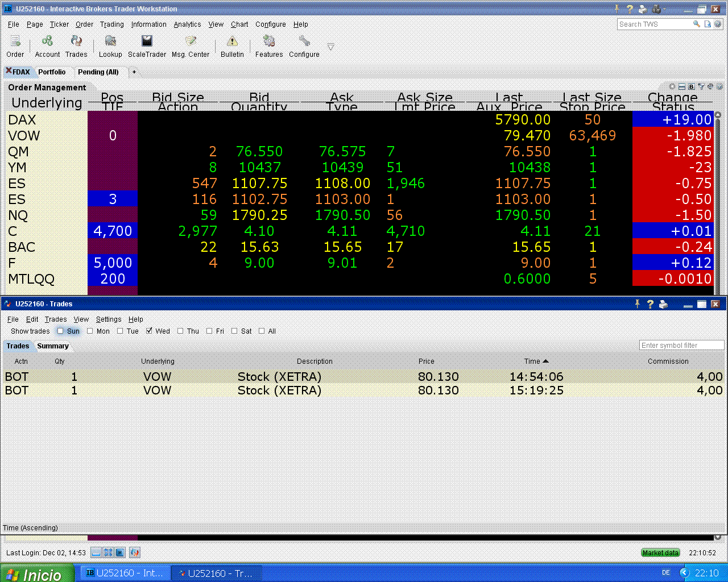
Task: Check the Thu show trades checkbox
Action: 180,331
